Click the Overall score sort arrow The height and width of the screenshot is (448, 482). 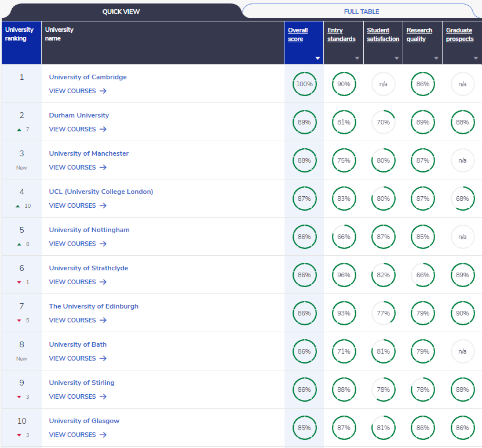[317, 58]
